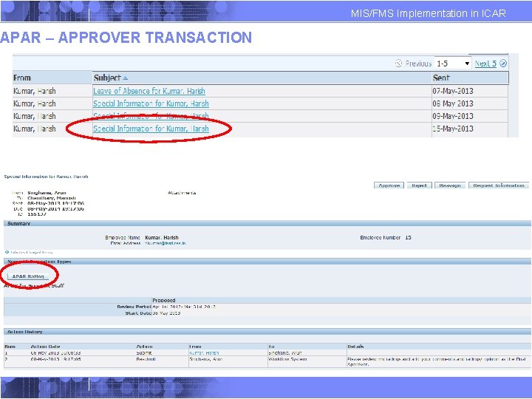532x399 pixels.
Task: Click the Subject column sort arrow
Action: pyautogui.click(x=125, y=78)
